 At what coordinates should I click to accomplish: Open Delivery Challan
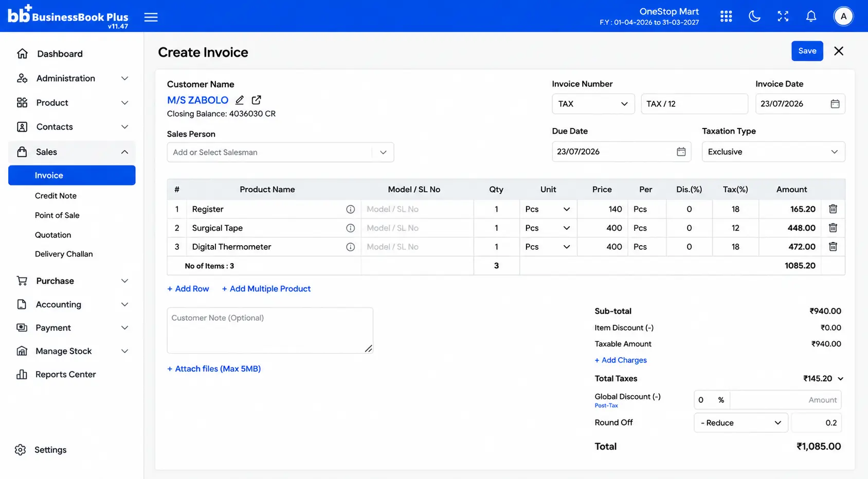[64, 254]
